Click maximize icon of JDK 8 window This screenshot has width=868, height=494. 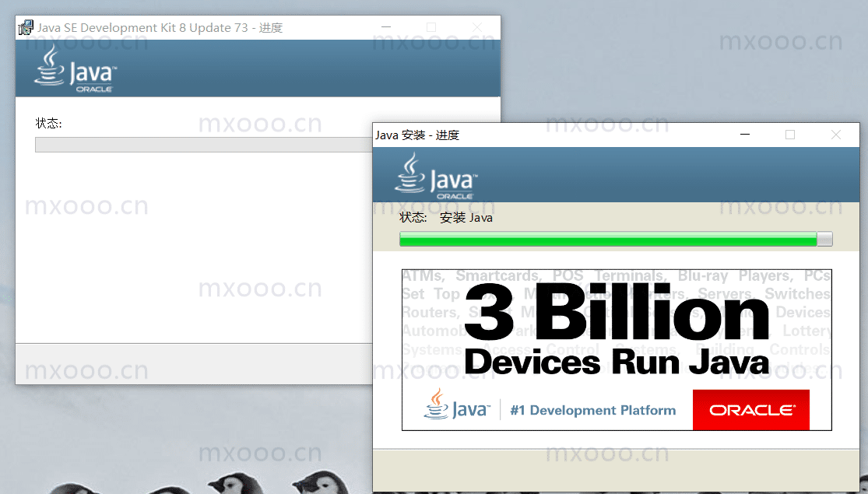431,27
